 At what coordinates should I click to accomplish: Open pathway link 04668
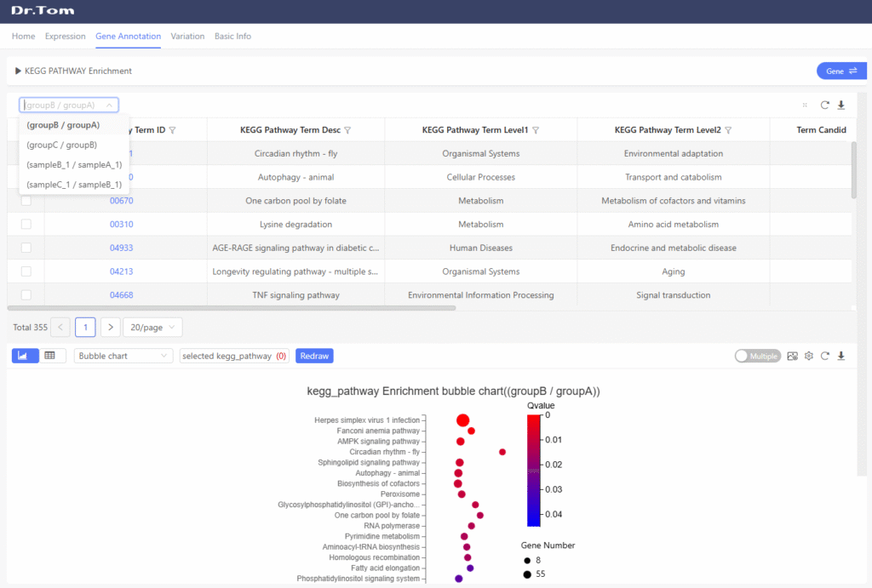point(121,295)
